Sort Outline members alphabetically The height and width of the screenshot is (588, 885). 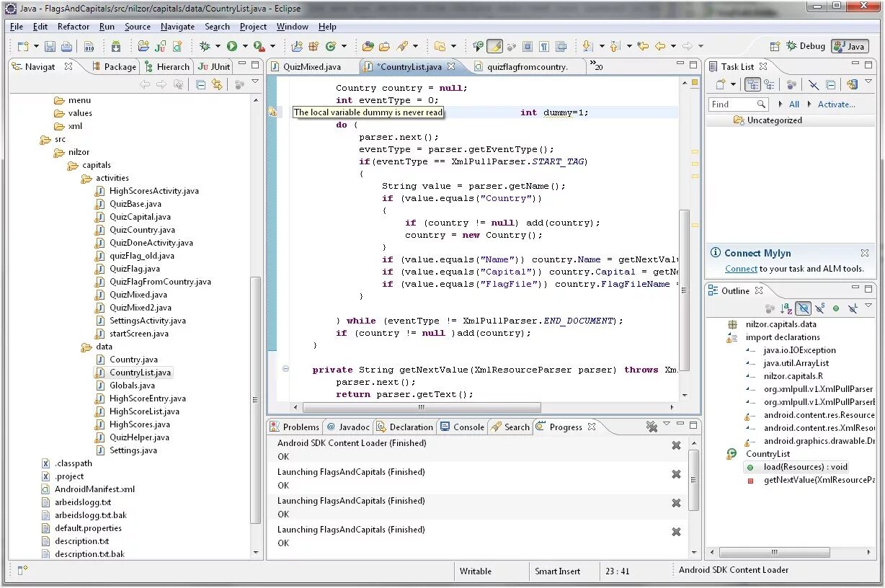click(786, 308)
